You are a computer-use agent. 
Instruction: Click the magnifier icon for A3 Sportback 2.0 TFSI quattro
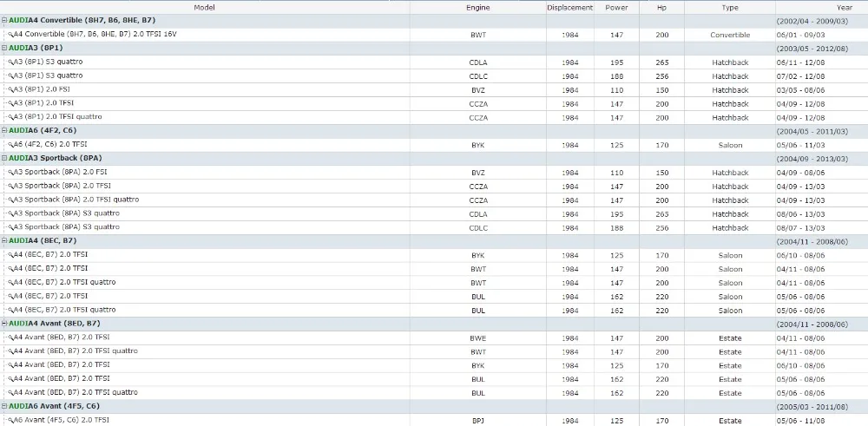(10, 200)
